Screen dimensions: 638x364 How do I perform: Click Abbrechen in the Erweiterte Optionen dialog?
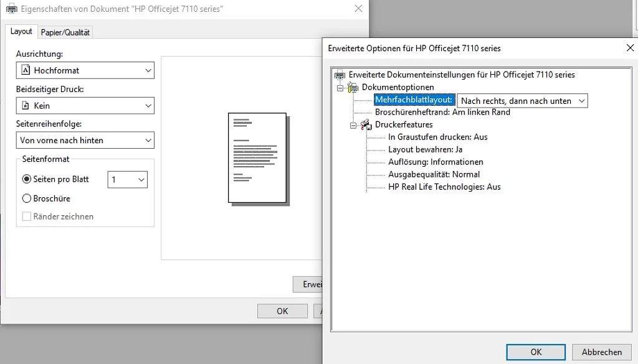click(x=602, y=352)
